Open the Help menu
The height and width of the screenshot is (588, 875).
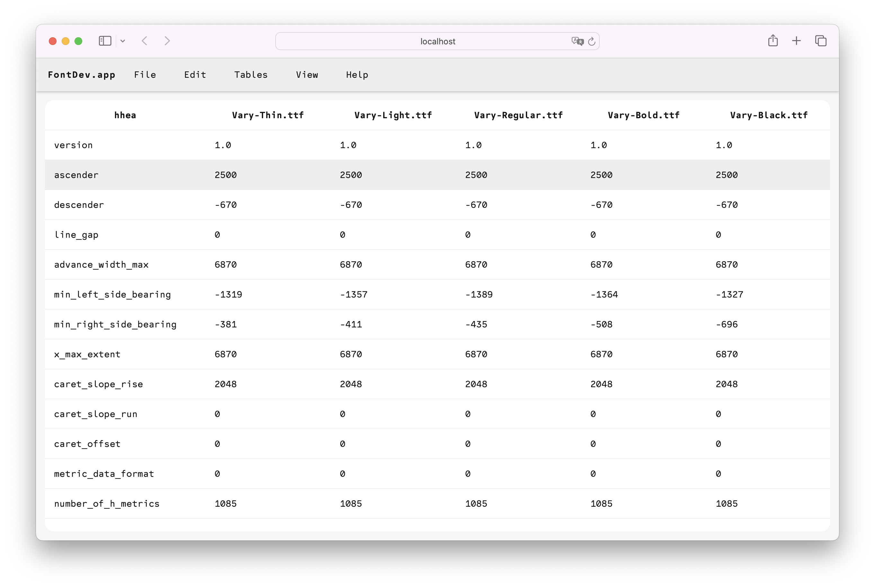(357, 75)
